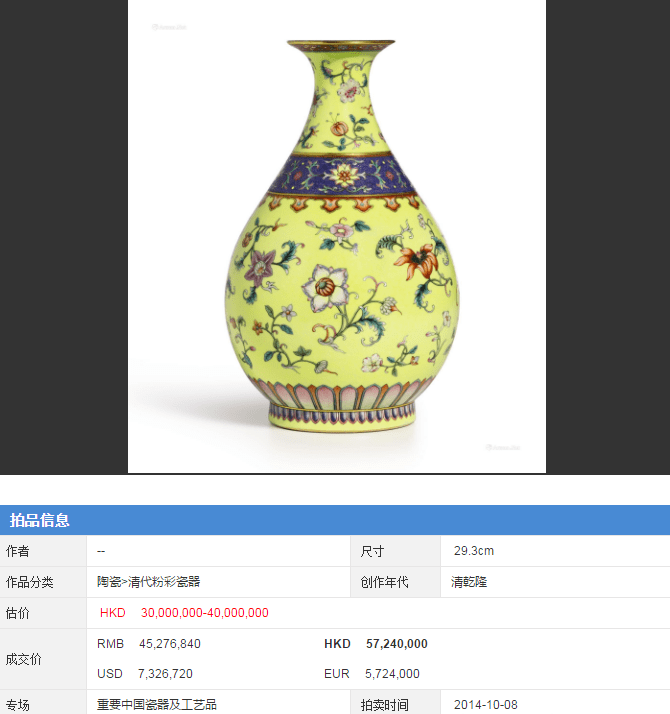Click the EUR 5,724,000 price value
The height and width of the screenshot is (714, 670).
(x=372, y=673)
